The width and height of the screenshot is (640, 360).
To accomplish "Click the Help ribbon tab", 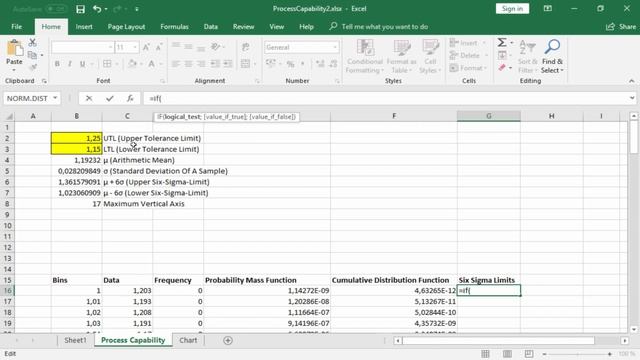I will click(x=306, y=27).
